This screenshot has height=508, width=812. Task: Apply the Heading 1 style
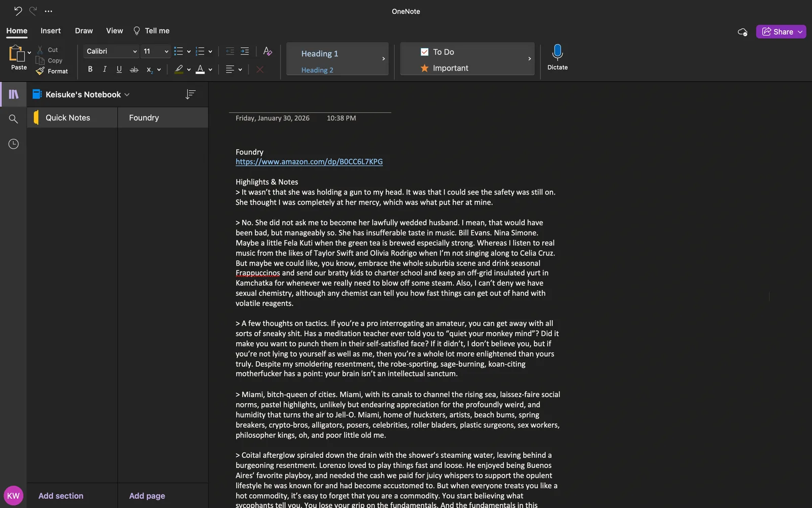[320, 53]
